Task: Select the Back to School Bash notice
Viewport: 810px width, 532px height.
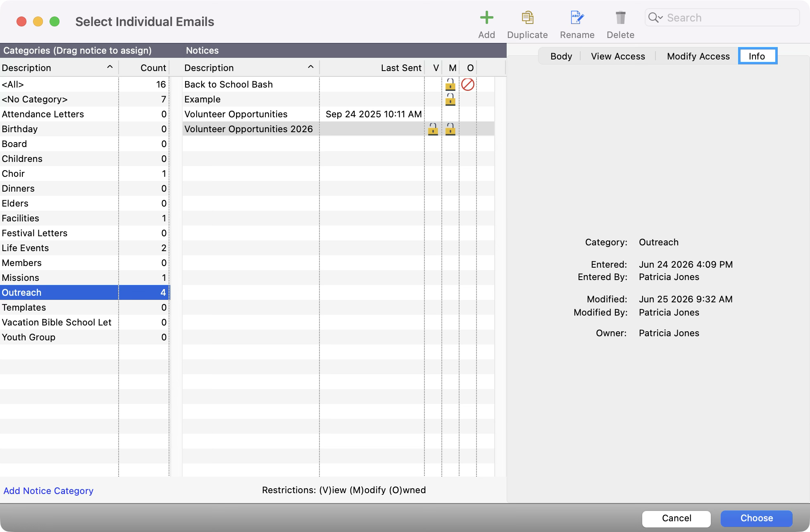Action: point(338,85)
